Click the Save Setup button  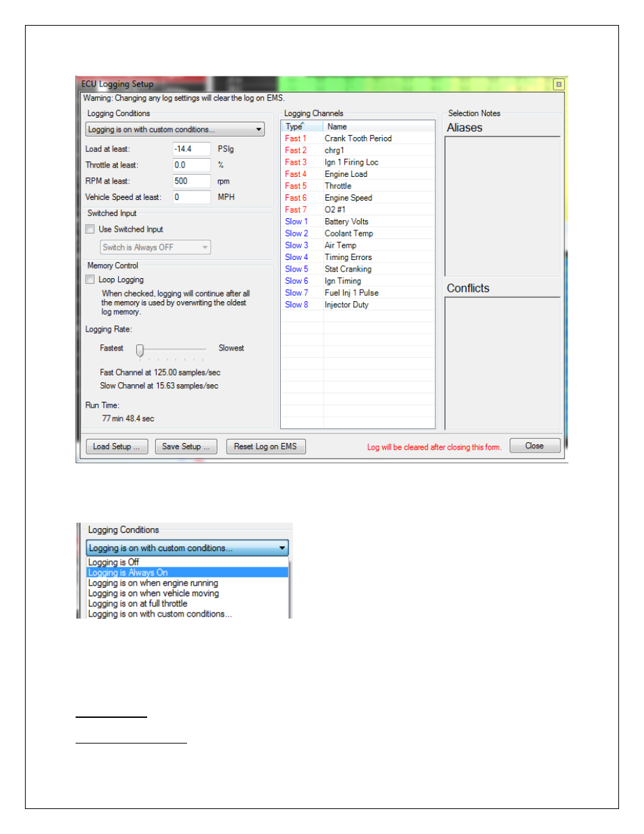coord(186,446)
